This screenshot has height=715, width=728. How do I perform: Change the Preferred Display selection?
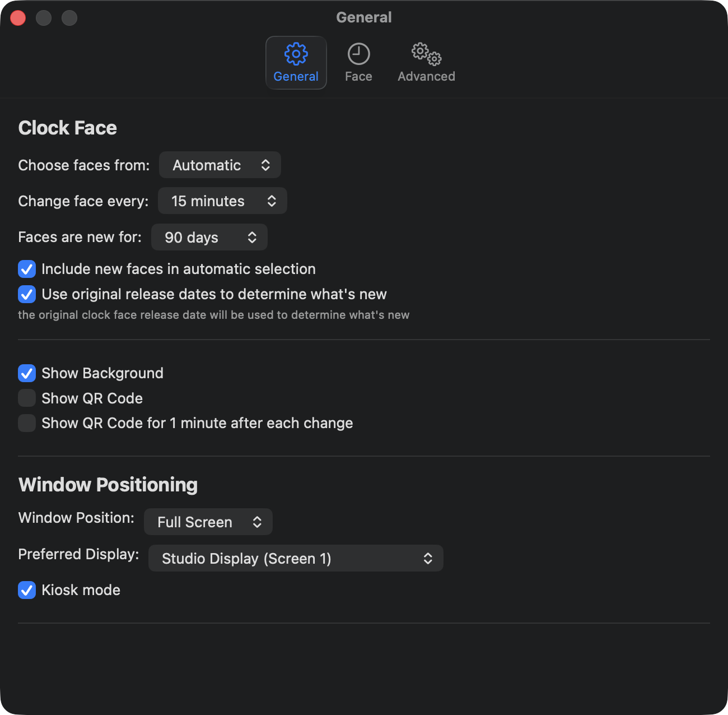(296, 558)
